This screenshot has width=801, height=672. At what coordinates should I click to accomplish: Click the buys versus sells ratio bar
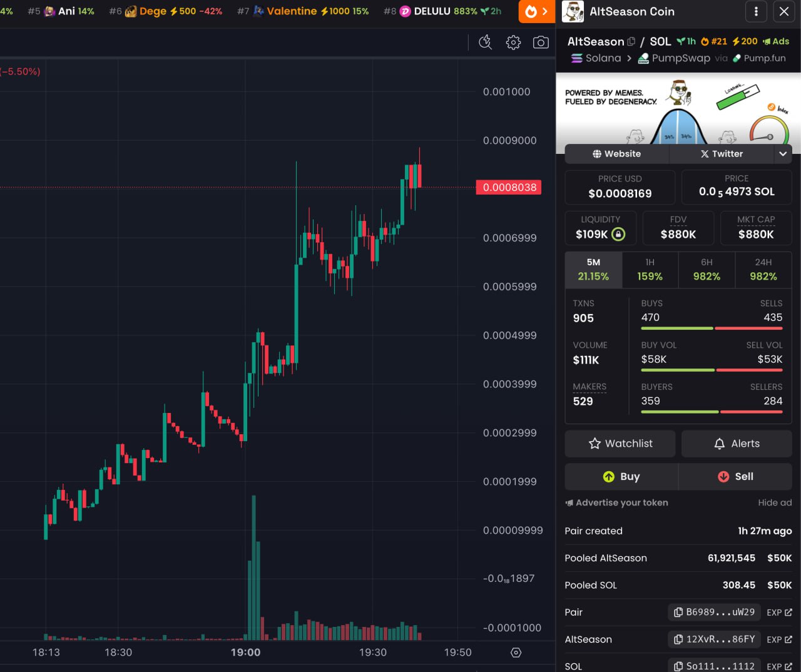[x=712, y=328]
